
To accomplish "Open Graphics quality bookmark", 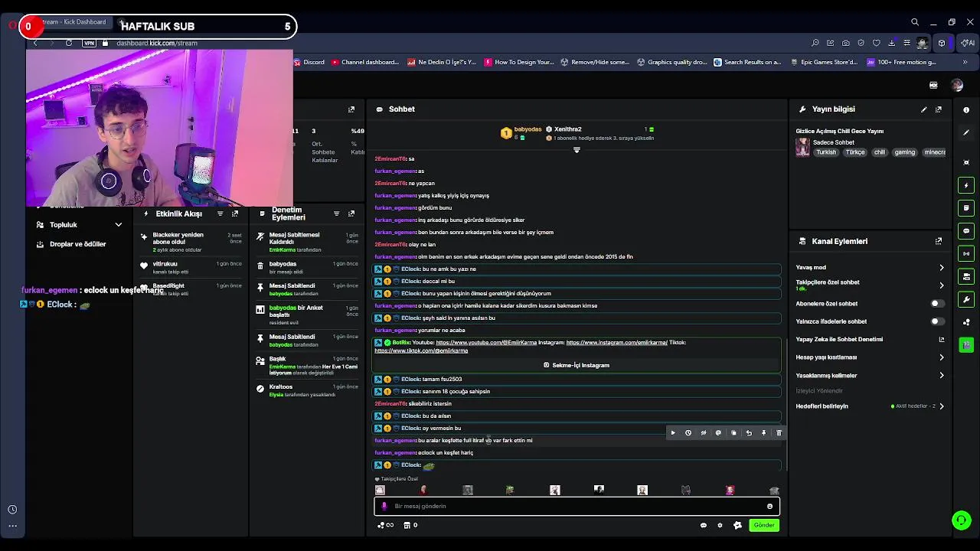I will coord(671,62).
